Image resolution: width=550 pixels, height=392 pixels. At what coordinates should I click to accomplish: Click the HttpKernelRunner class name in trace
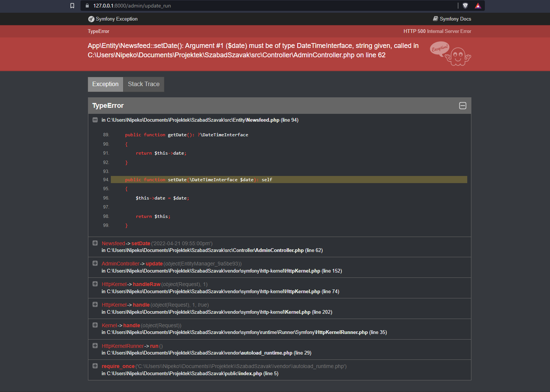click(123, 346)
